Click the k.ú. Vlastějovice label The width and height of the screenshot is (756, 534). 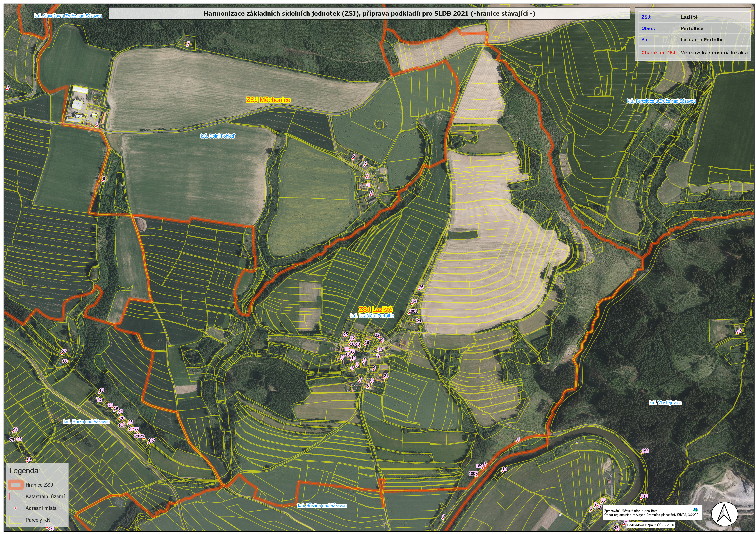point(665,402)
